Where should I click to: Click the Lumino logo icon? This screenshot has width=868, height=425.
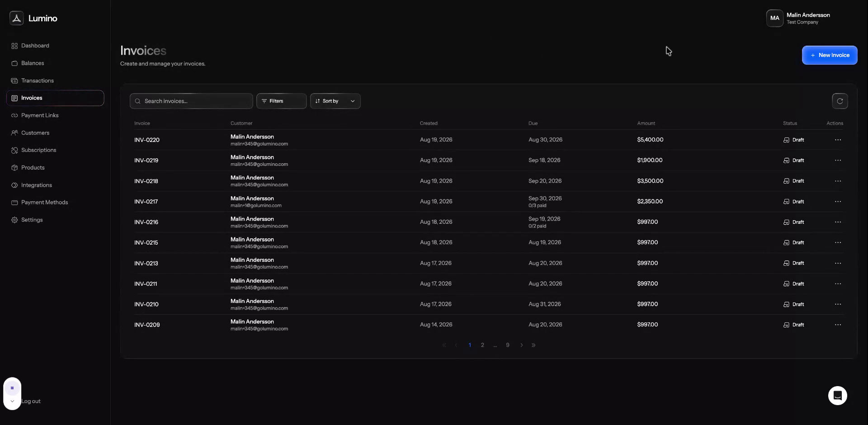17,18
